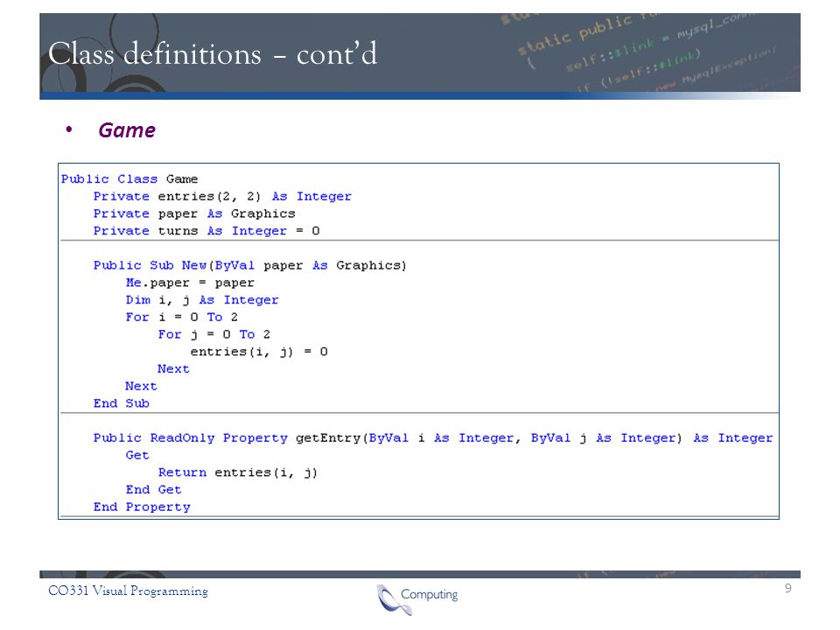Click the Computing logo in the footer
Viewport: 840px width, 630px height.
pyautogui.click(x=417, y=598)
